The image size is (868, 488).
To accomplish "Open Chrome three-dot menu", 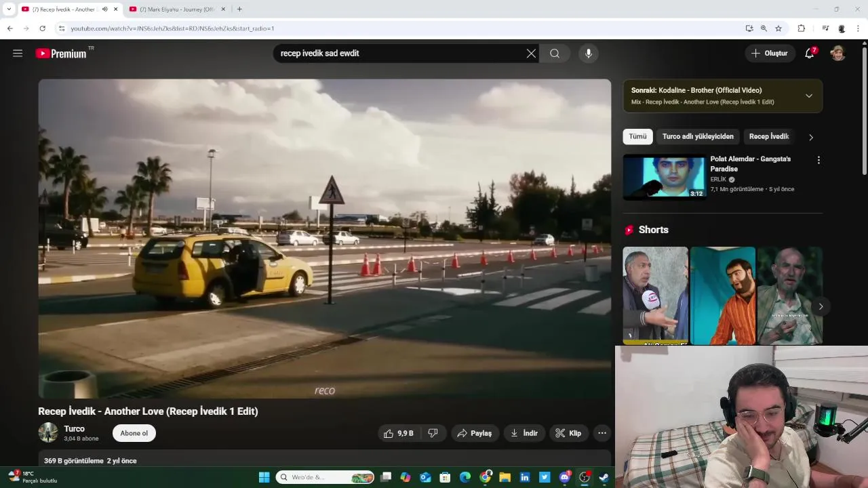I will (x=859, y=28).
